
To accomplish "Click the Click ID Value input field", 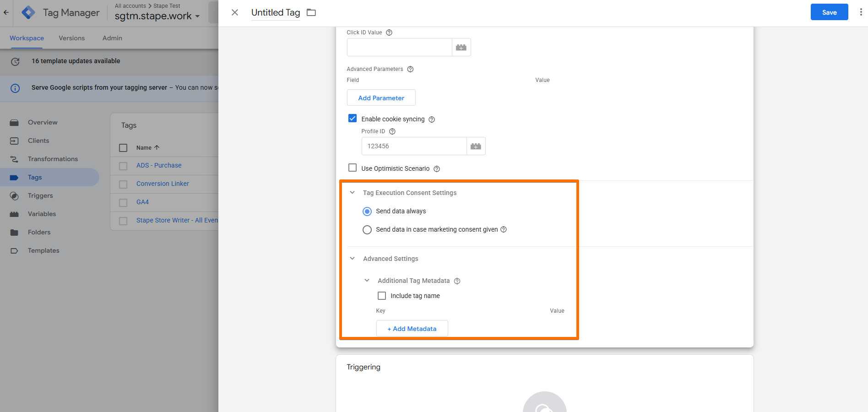I will pos(400,47).
